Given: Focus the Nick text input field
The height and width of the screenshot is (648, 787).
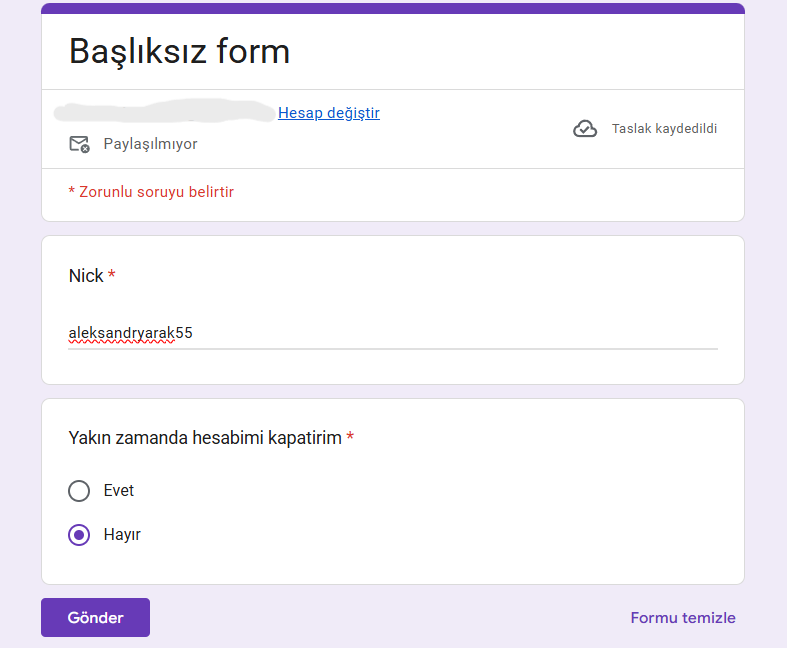Looking at the screenshot, I should (x=393, y=333).
